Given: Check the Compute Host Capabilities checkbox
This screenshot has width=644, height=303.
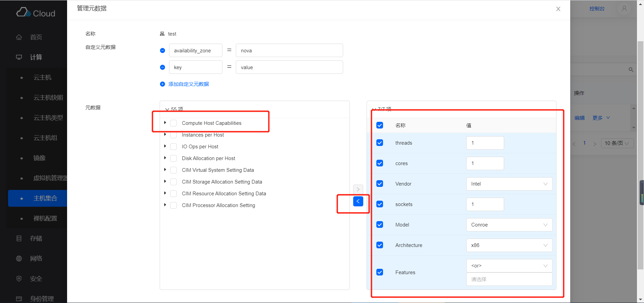Looking at the screenshot, I should click(x=173, y=123).
